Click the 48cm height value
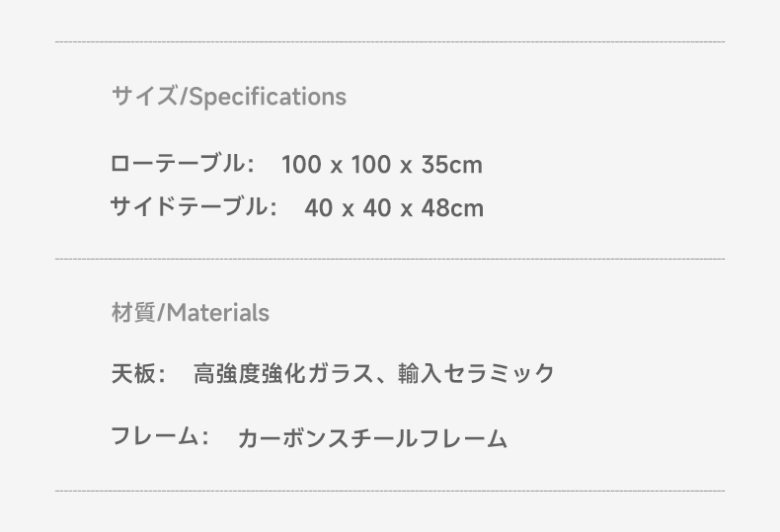This screenshot has height=532, width=780. (452, 208)
